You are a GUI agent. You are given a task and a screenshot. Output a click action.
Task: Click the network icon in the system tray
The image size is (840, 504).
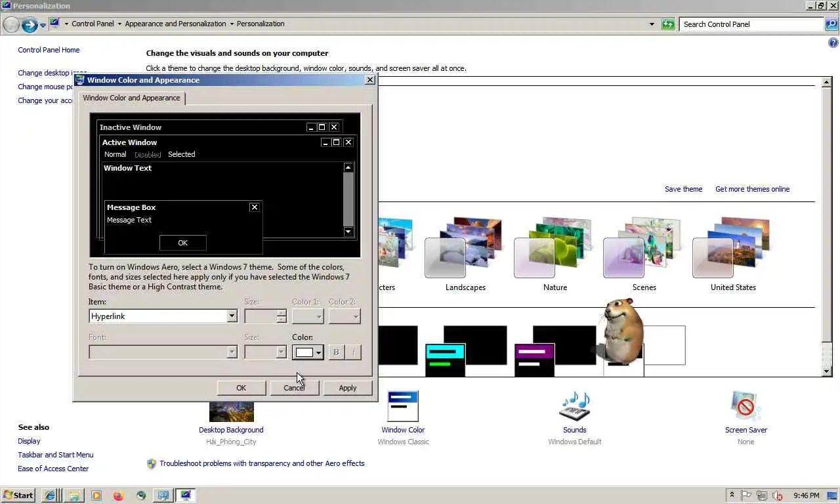pyautogui.click(x=762, y=495)
